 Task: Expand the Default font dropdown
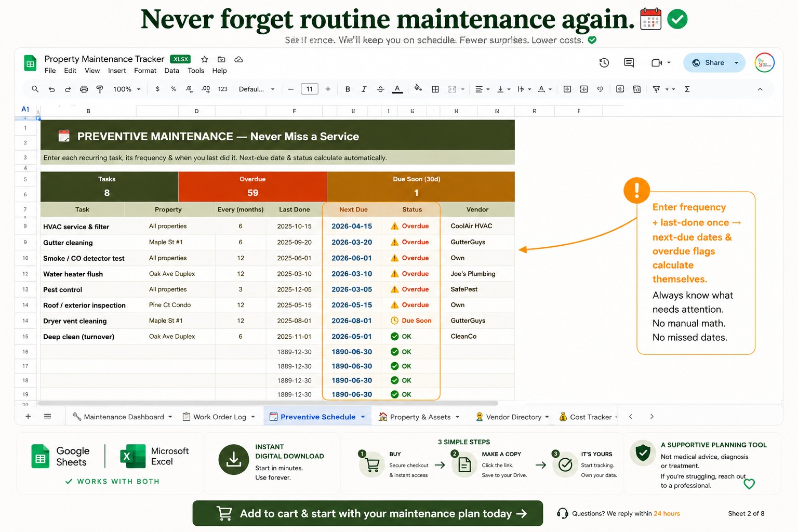point(257,89)
